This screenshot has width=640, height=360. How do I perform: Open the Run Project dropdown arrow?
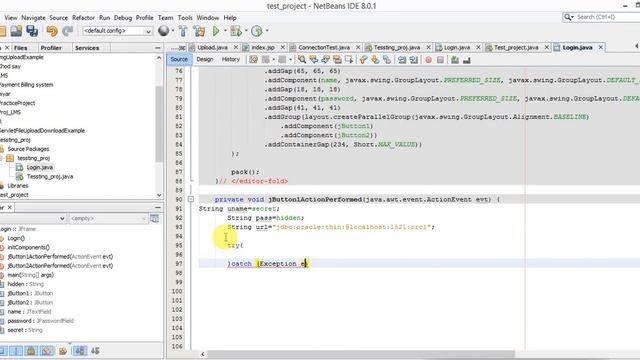224,31
